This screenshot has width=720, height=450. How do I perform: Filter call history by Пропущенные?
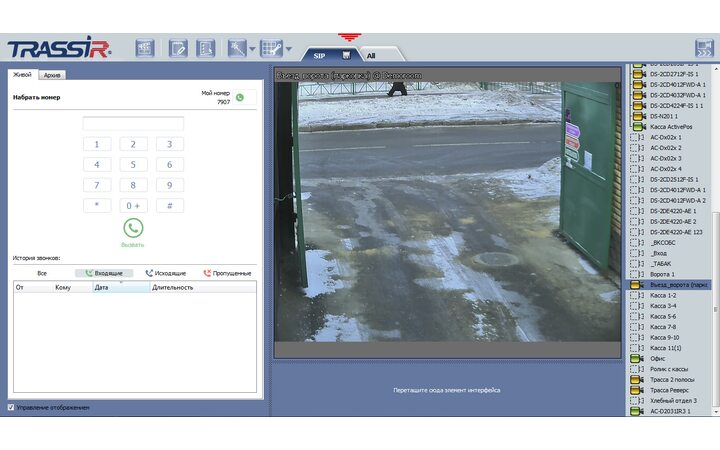coord(227,273)
